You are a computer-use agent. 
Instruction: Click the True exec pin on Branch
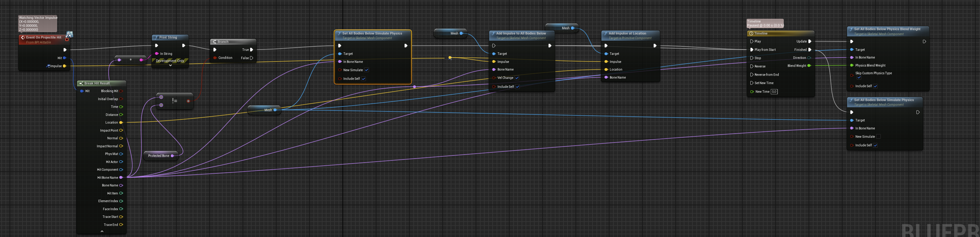(x=252, y=50)
